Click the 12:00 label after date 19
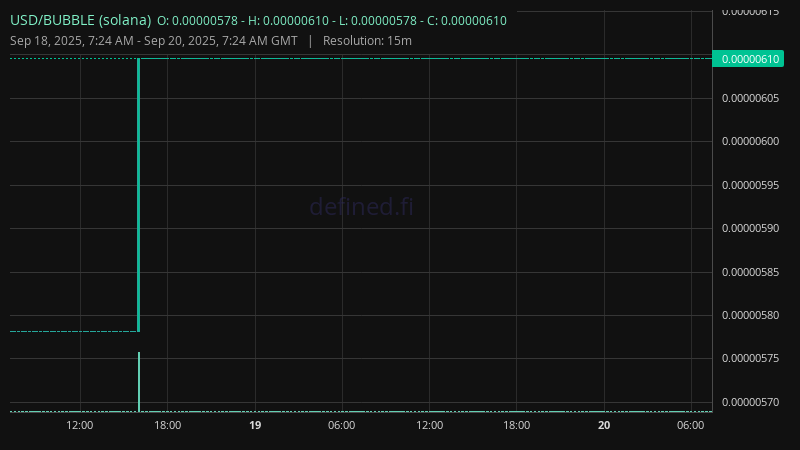Viewport: 800px width, 450px height. point(430,426)
